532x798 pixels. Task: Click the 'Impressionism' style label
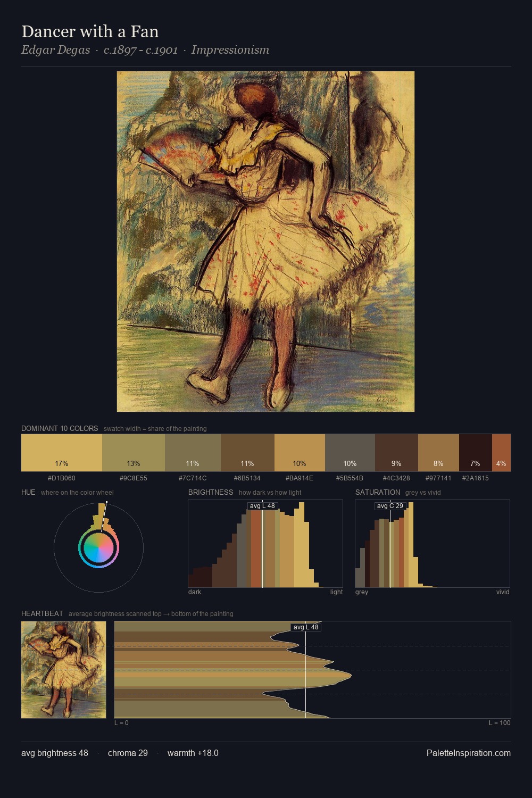point(230,50)
